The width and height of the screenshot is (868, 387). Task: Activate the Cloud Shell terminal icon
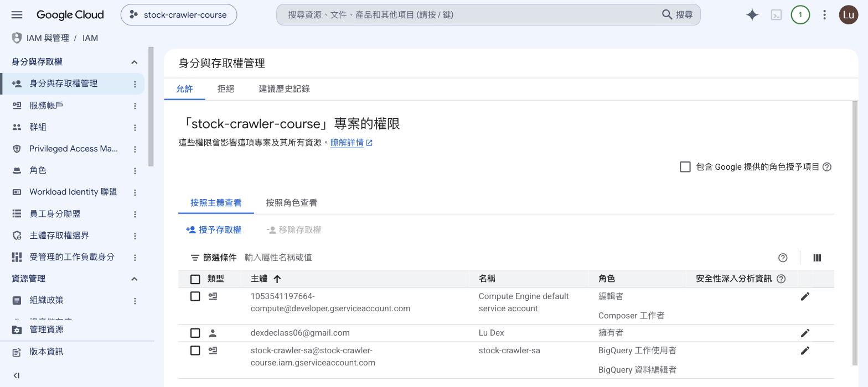tap(776, 15)
